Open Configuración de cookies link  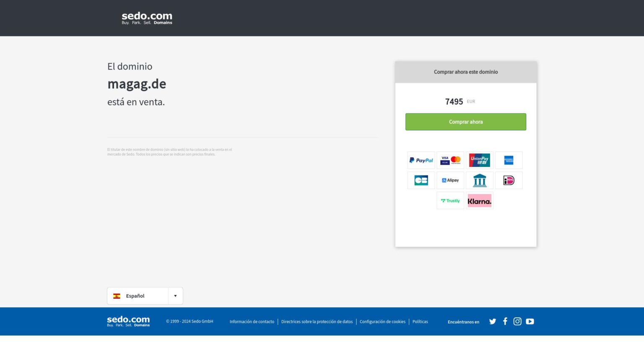pyautogui.click(x=382, y=322)
